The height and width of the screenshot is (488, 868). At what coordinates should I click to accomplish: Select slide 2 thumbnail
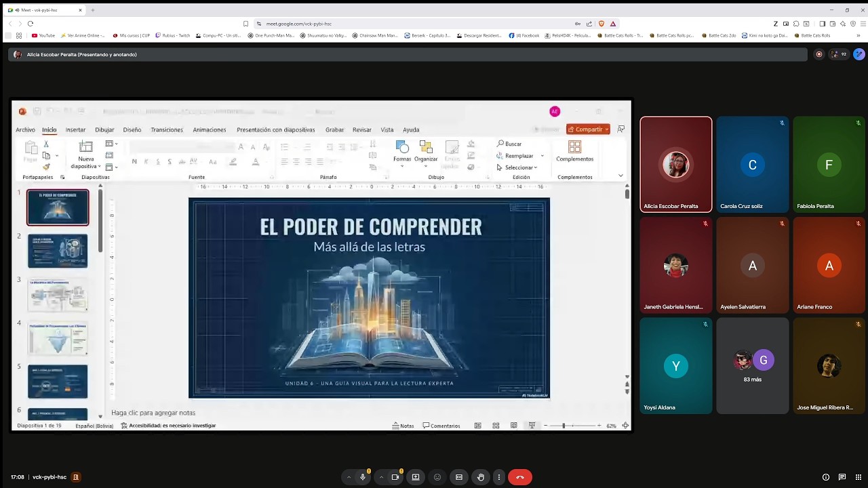coord(58,251)
